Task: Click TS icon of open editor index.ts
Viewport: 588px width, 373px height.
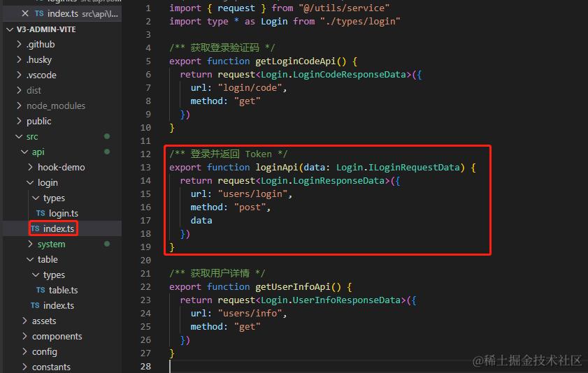Action: click(x=39, y=13)
